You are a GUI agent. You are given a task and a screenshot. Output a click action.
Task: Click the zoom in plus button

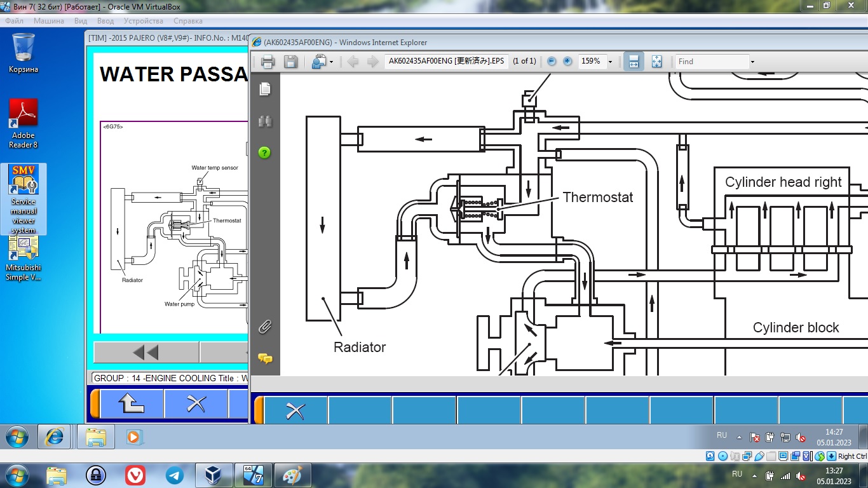(x=567, y=62)
